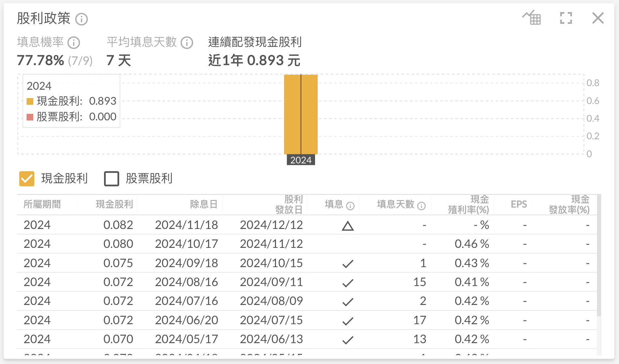Sort by 現金殖利率(%) column header
Viewport: 619px width, 364px height.
[468, 205]
